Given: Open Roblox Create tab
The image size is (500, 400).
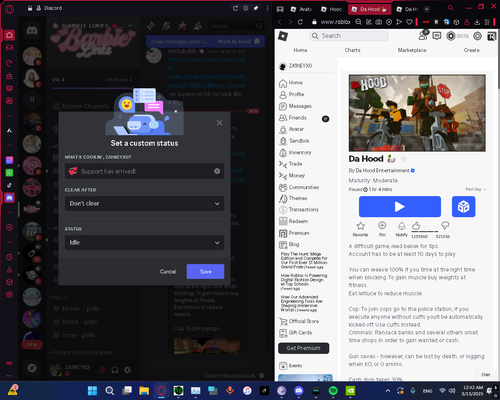Looking at the screenshot, I should tap(471, 50).
